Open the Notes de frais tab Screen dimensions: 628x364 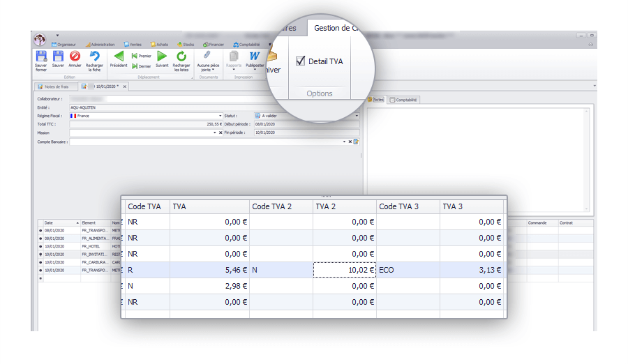[54, 86]
